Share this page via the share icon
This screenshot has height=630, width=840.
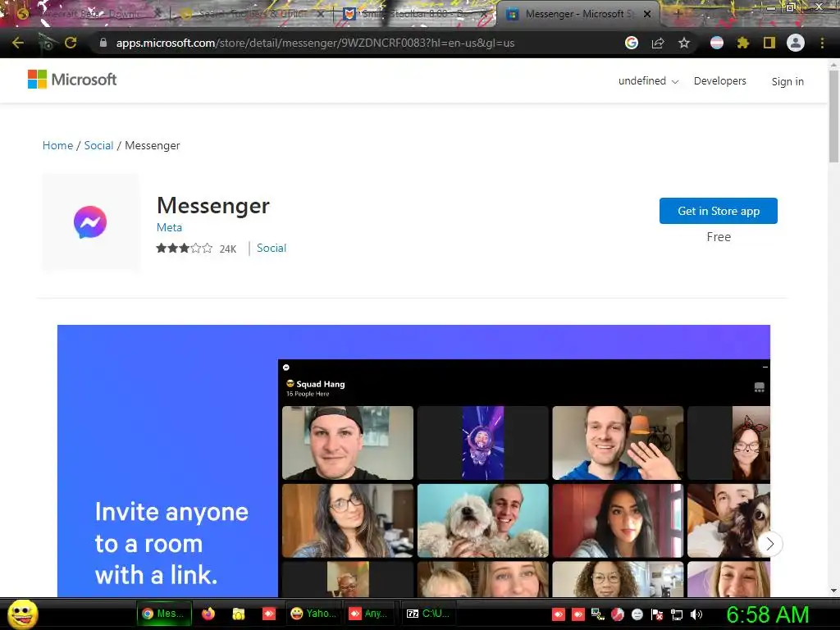(x=658, y=43)
